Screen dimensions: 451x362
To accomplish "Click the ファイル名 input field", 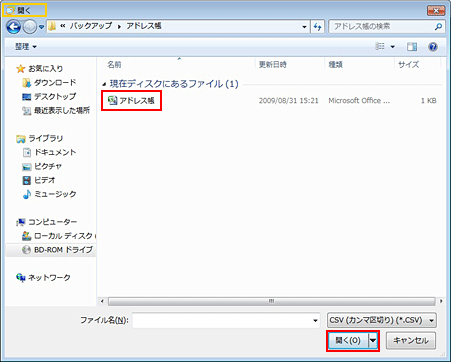I will tap(226, 320).
